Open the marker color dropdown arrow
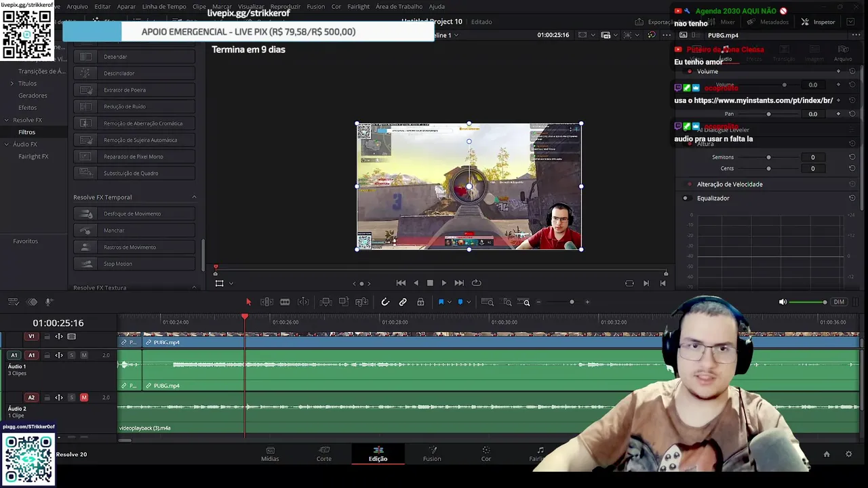Screen dimensions: 868x488 [468, 302]
